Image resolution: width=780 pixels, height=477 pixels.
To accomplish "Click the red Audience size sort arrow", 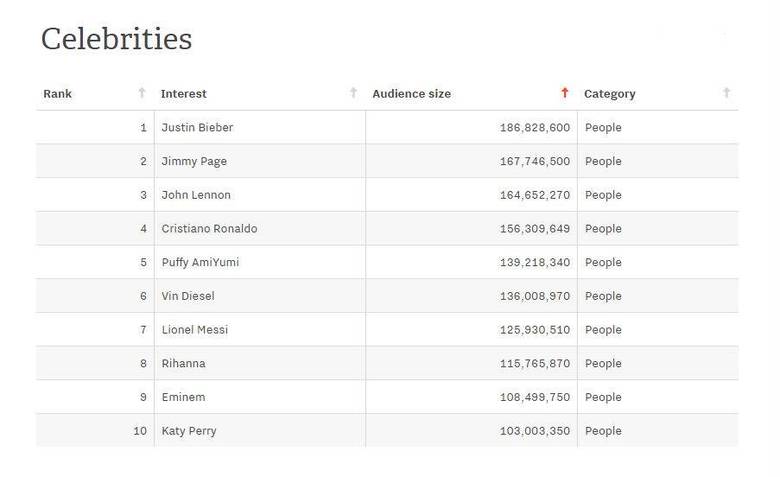I will pyautogui.click(x=565, y=93).
